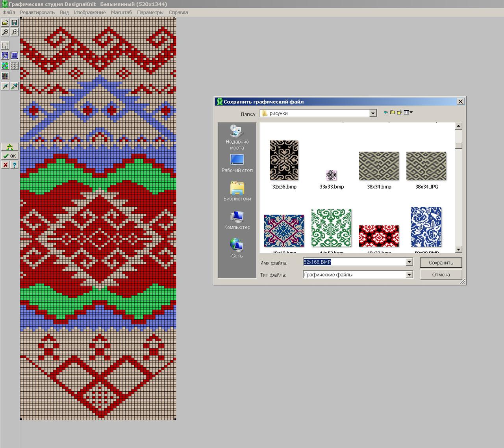
Task: Select the green floral pattern thumbnail
Action: point(332,228)
